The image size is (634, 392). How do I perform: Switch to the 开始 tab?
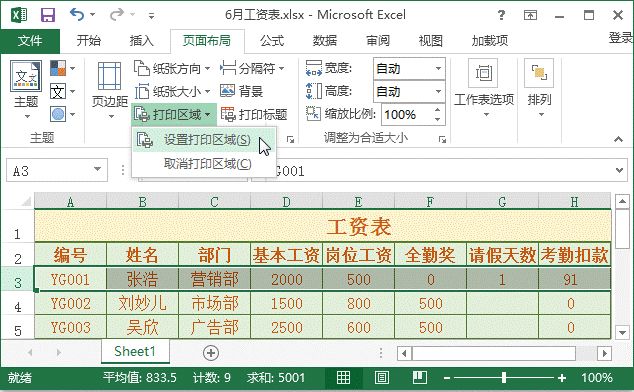tap(89, 40)
